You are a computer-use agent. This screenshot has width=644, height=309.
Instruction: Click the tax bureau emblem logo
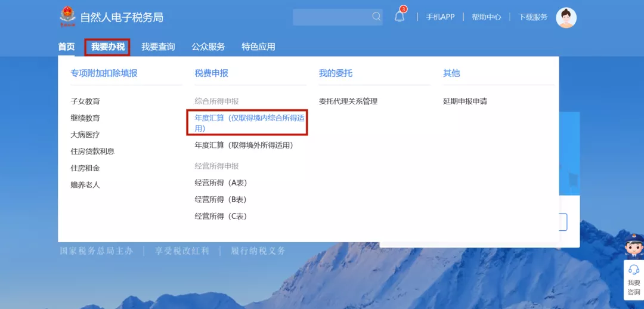click(x=68, y=17)
